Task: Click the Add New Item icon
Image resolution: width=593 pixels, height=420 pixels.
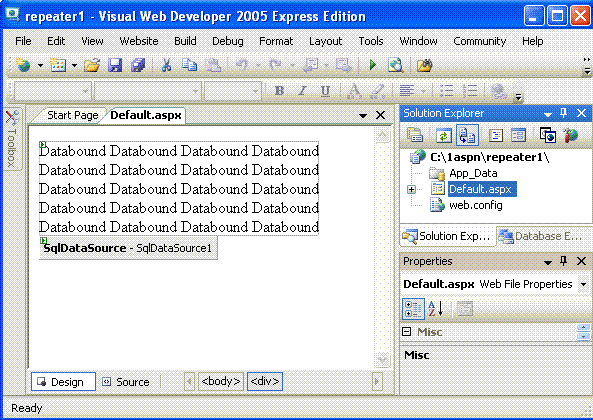Action: pos(57,66)
